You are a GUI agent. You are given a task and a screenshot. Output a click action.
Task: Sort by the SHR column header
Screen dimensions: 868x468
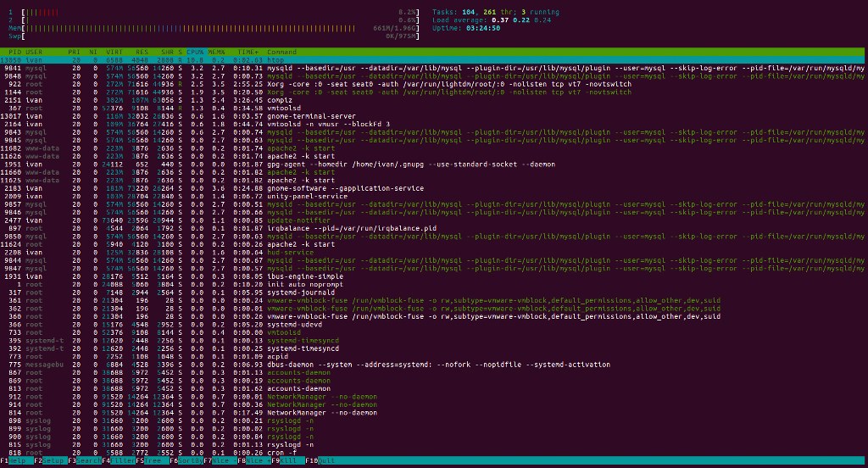167,52
